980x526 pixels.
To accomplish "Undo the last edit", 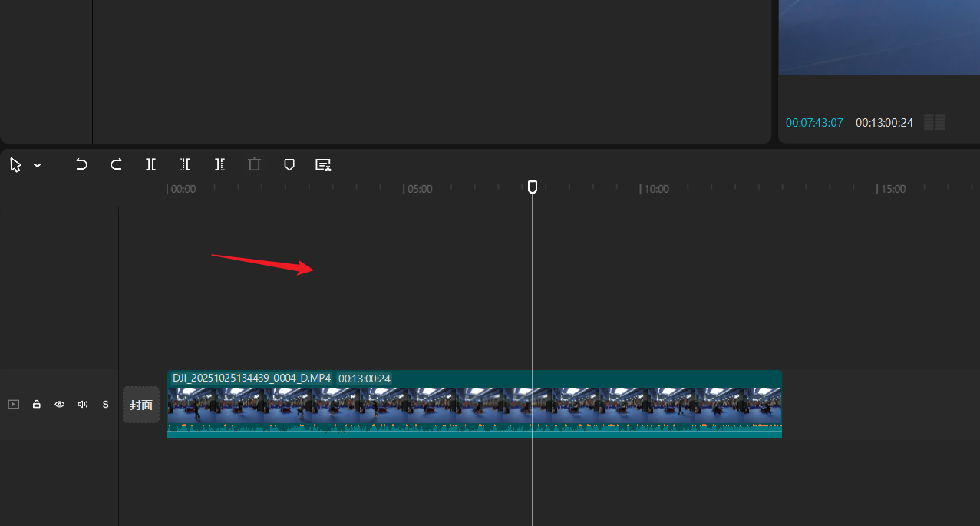I will (x=81, y=164).
